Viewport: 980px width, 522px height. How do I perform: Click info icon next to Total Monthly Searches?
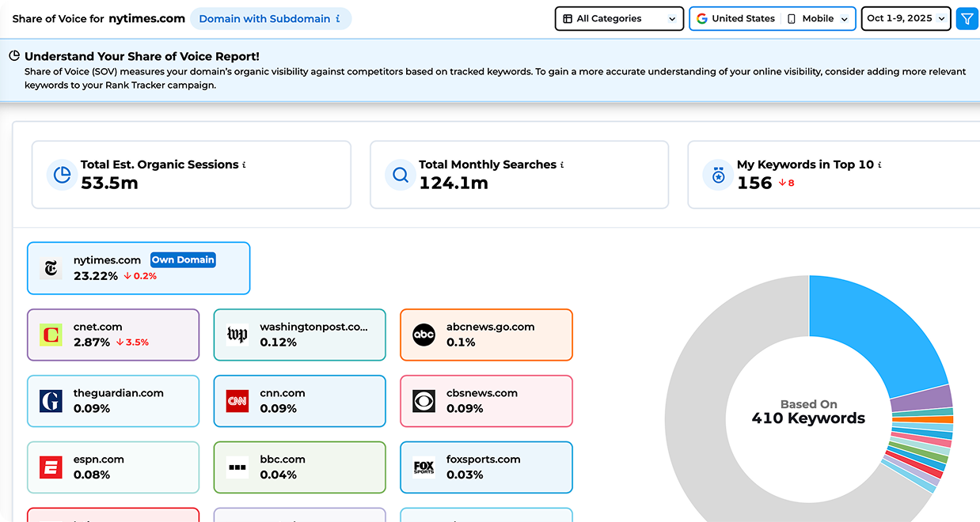pos(562,165)
